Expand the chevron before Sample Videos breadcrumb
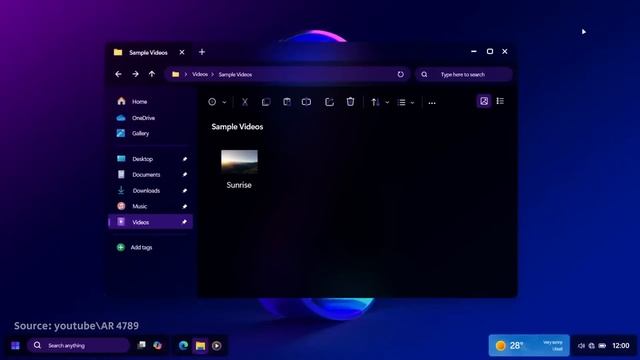640x360 pixels. 213,74
